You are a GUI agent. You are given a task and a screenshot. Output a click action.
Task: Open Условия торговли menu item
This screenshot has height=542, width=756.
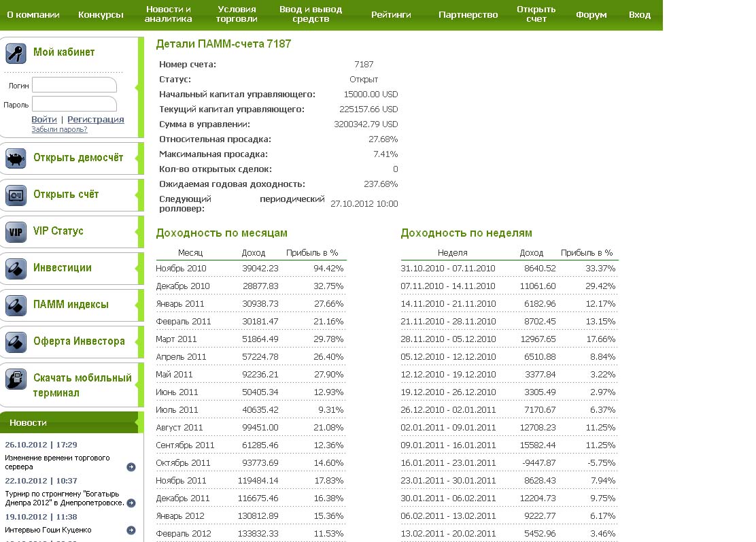[x=237, y=14]
